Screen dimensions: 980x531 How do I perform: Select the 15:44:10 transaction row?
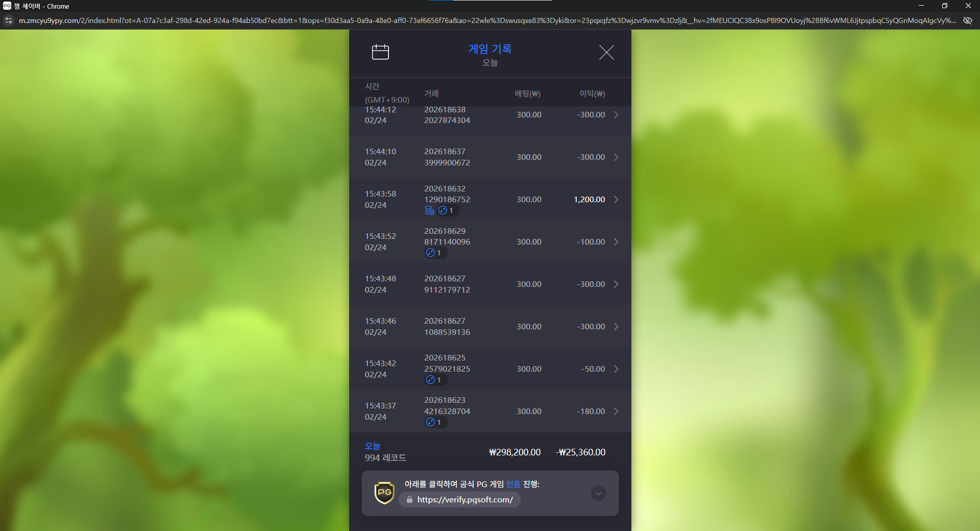[x=490, y=157]
